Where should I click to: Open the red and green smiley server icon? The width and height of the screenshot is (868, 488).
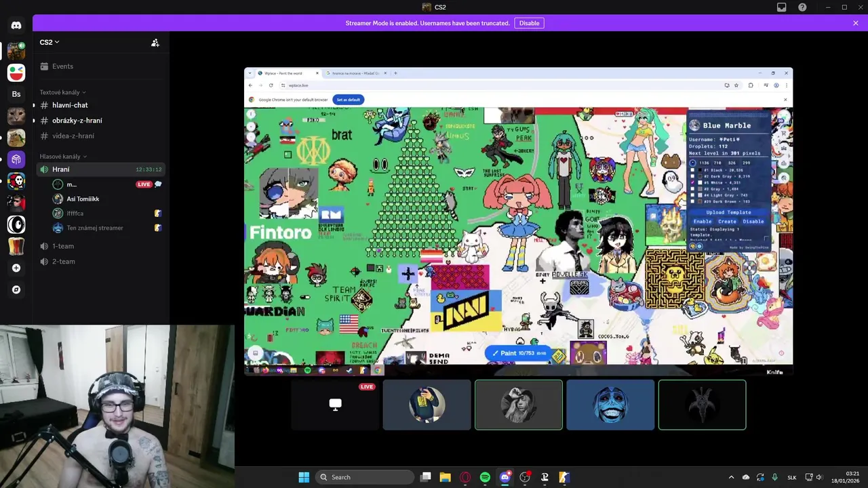tap(16, 73)
